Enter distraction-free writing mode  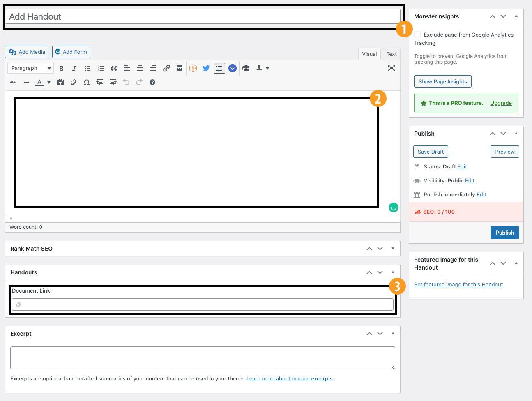(392, 68)
